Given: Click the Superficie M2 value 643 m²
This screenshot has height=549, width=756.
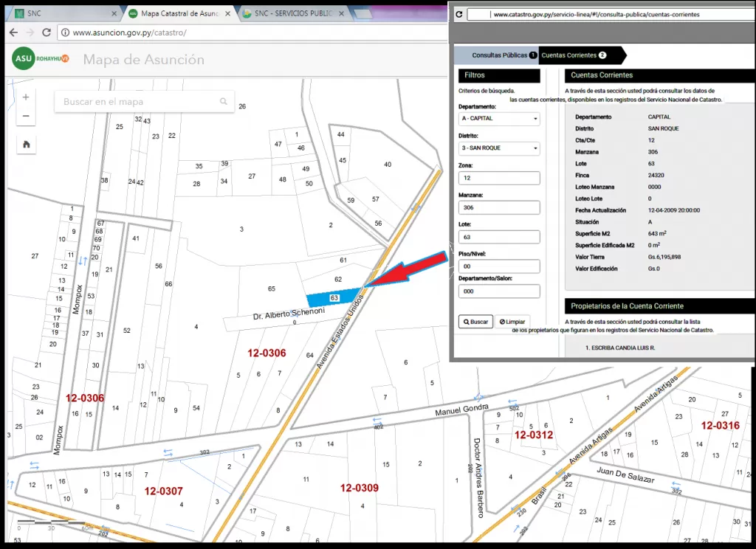Looking at the screenshot, I should click(x=657, y=233).
